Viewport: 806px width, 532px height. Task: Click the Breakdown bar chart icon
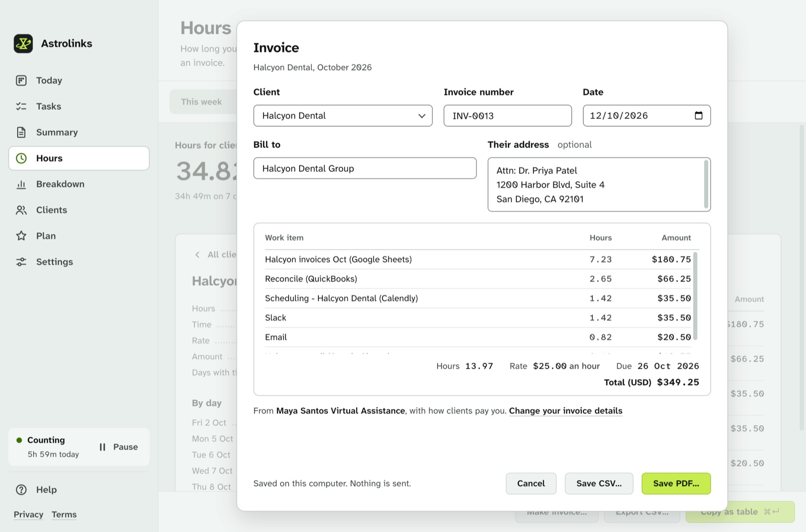pyautogui.click(x=21, y=184)
